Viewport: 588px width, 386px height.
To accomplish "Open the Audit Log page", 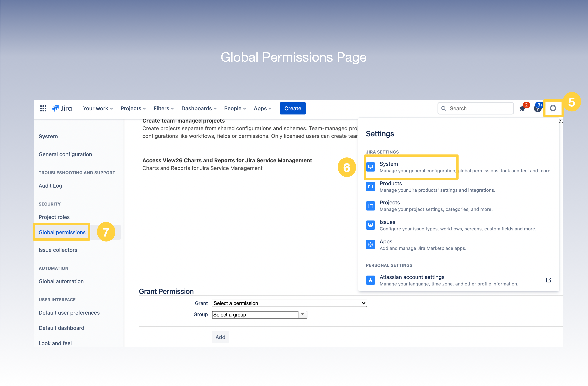I will click(x=50, y=185).
